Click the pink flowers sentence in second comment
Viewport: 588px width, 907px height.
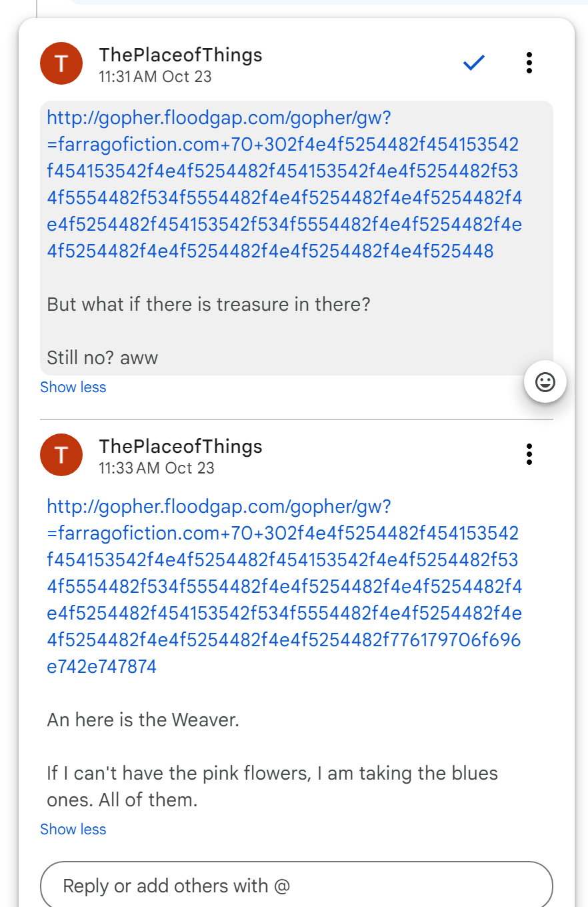[x=272, y=774]
